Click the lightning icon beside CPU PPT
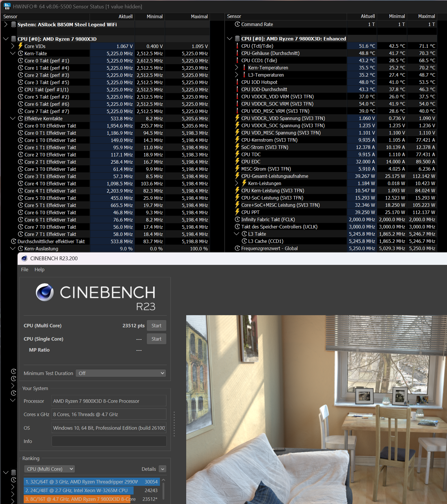Screen dimensions: 447x504 (237, 212)
